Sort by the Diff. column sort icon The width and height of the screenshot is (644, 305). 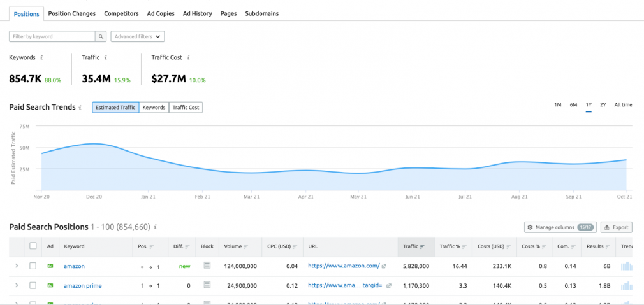(x=187, y=247)
